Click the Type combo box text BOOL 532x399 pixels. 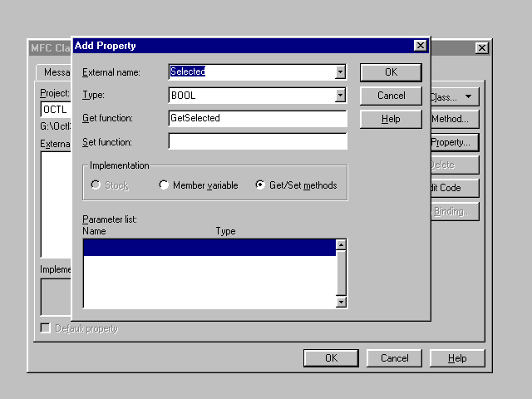pyautogui.click(x=250, y=96)
